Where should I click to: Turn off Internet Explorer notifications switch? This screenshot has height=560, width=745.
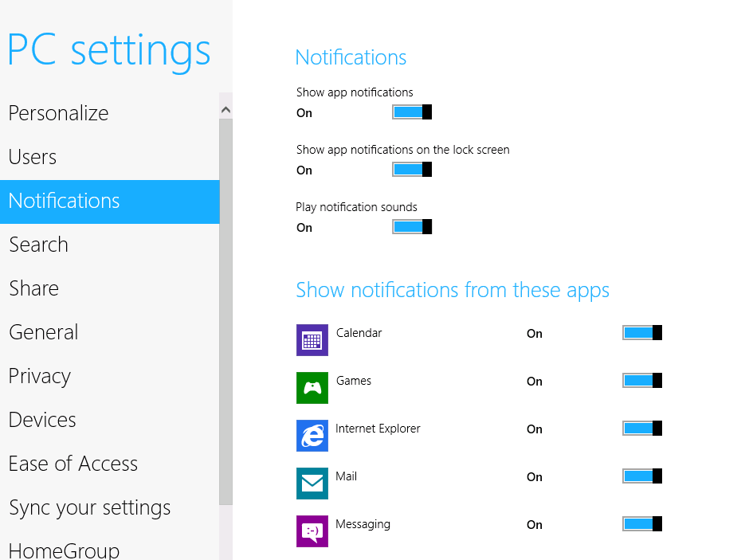(x=642, y=429)
